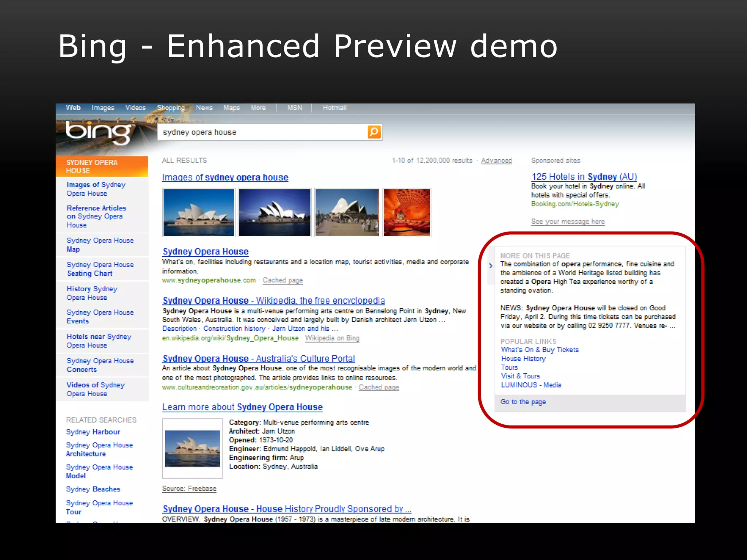Open Videos of Sydney Opera House
747x560 pixels.
pyautogui.click(x=96, y=389)
